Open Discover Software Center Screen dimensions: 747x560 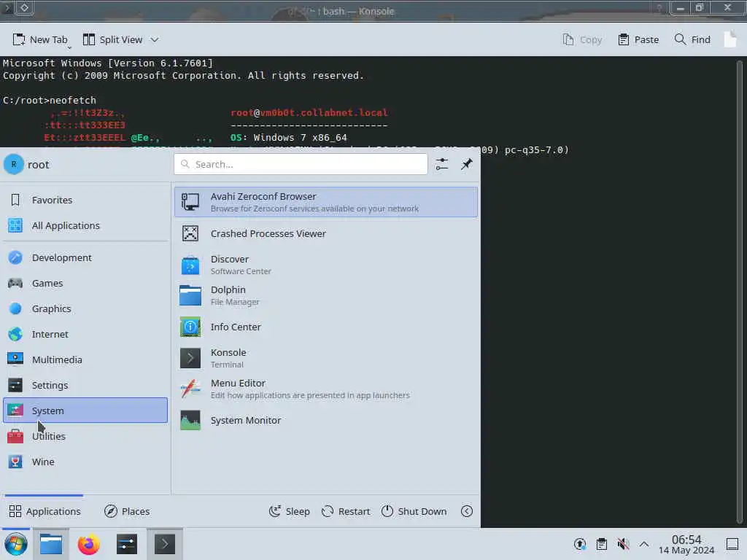point(325,265)
